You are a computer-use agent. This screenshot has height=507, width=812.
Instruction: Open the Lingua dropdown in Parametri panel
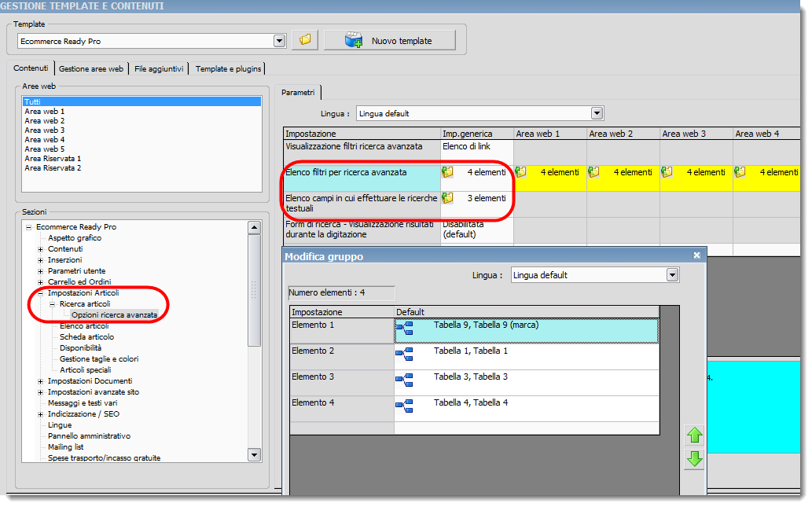[597, 113]
